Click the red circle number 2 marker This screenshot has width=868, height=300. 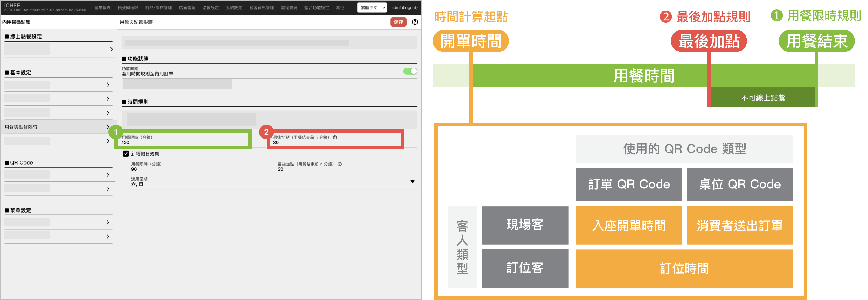[266, 132]
